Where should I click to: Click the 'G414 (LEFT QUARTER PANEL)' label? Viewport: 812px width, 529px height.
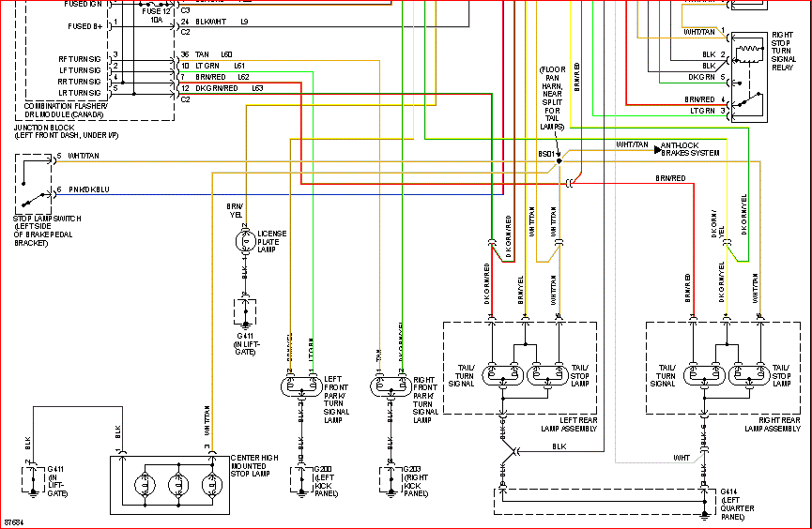[737, 505]
